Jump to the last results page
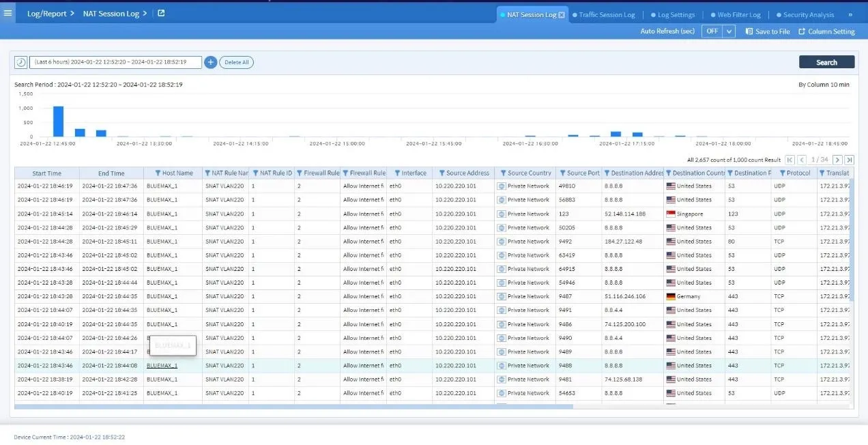This screenshot has width=868, height=445. click(849, 160)
